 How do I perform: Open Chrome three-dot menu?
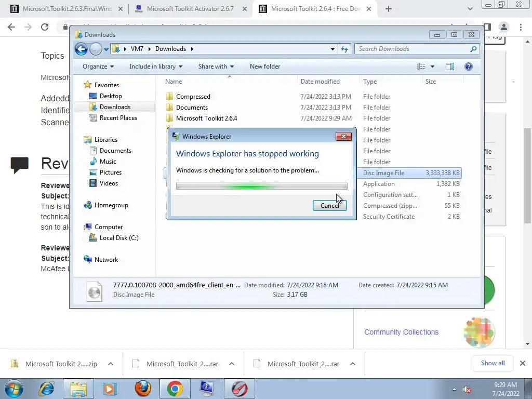point(521,27)
